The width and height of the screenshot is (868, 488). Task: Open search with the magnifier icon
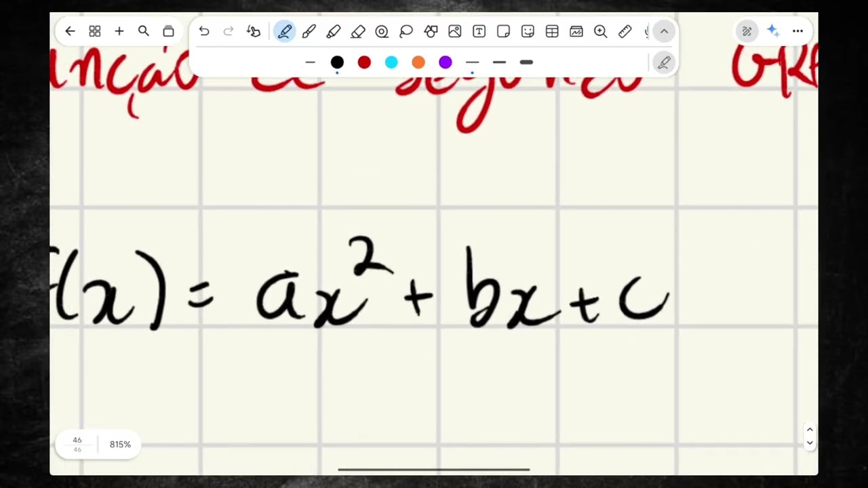[x=144, y=31]
